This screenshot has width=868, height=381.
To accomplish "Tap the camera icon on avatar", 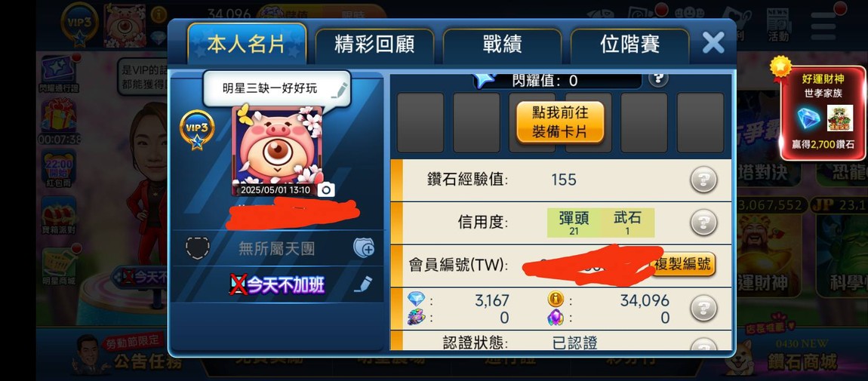I will coord(326,190).
